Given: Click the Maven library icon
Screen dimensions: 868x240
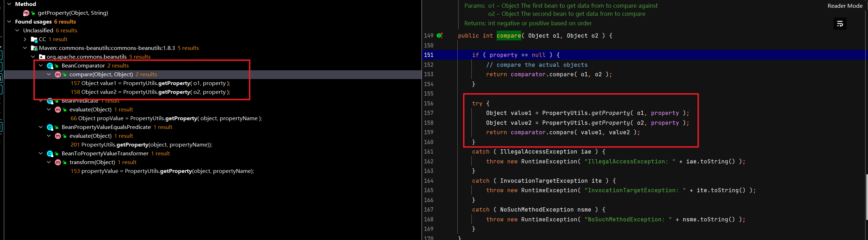Looking at the screenshot, I should tap(34, 48).
